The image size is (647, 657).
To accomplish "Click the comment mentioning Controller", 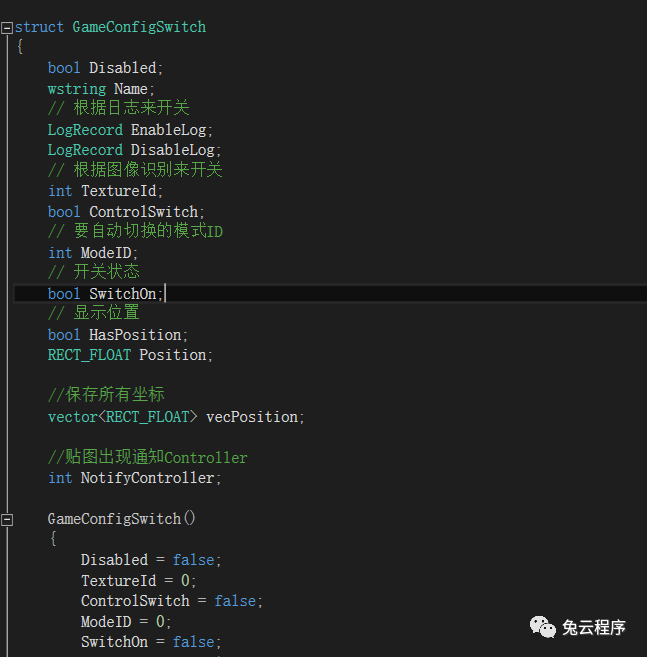I will 147,457.
